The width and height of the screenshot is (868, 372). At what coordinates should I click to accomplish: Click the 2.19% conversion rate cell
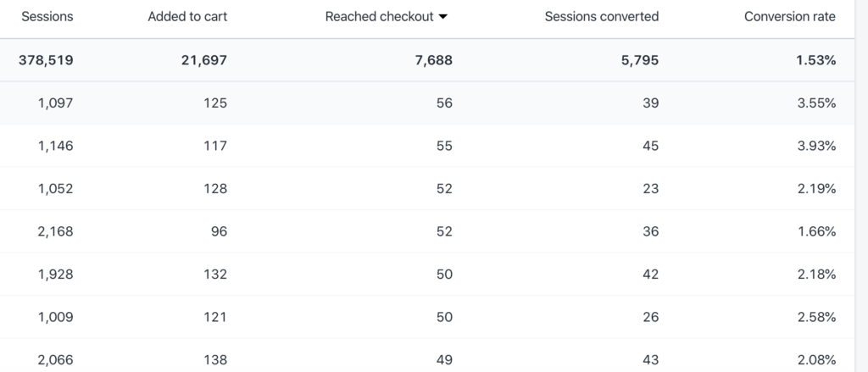click(816, 189)
